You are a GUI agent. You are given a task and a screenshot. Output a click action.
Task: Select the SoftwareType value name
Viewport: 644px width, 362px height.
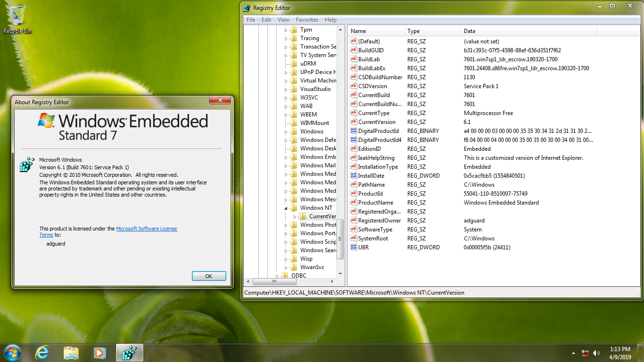pos(375,230)
